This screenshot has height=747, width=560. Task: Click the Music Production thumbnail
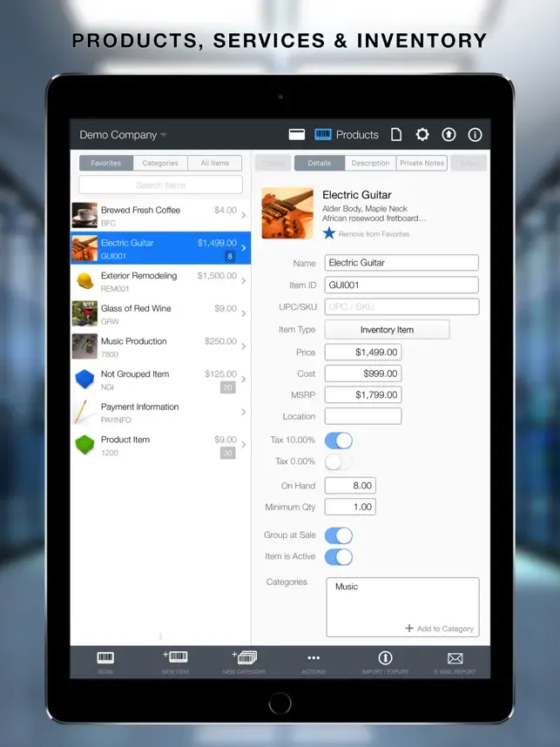pyautogui.click(x=84, y=347)
